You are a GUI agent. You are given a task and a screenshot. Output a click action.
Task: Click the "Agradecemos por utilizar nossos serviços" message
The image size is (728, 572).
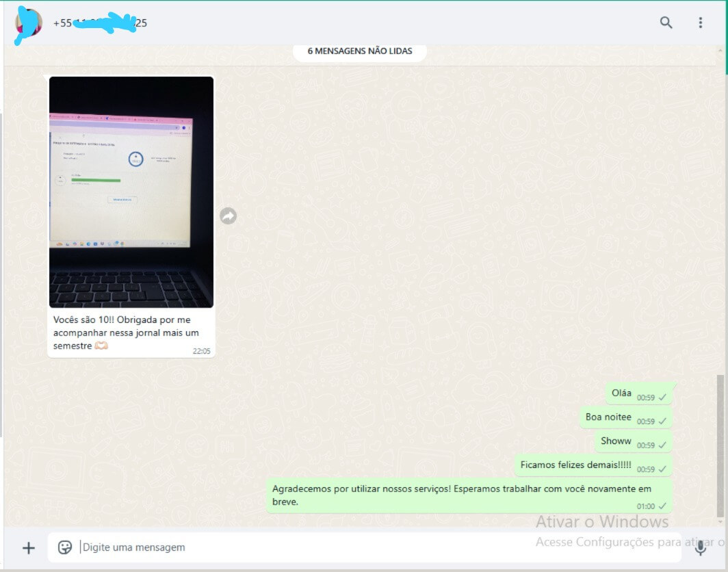[x=462, y=495]
